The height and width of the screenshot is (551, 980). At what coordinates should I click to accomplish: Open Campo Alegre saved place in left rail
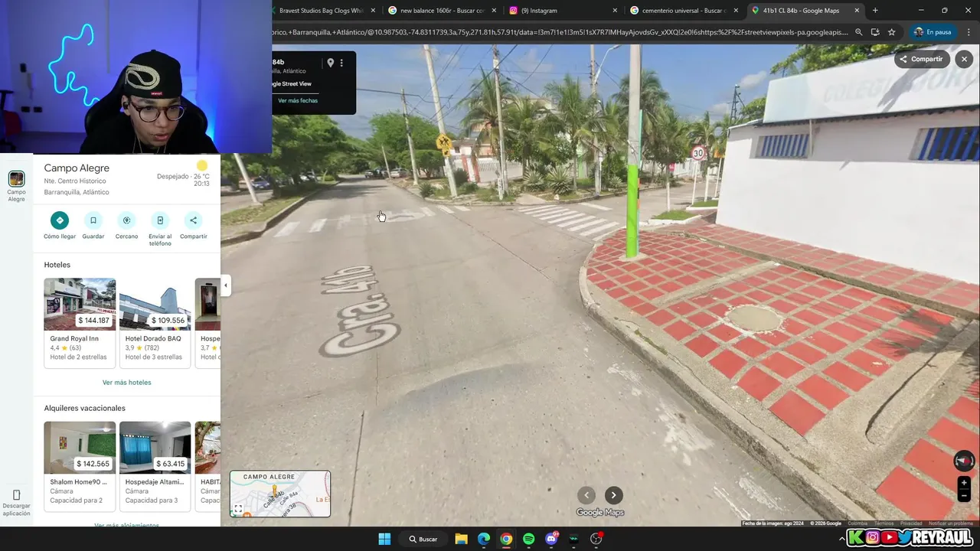[16, 185]
